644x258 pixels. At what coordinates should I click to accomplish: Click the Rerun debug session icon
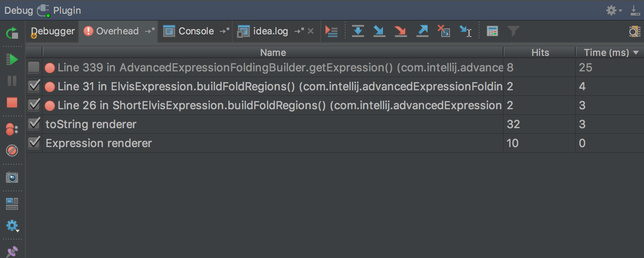(x=12, y=33)
